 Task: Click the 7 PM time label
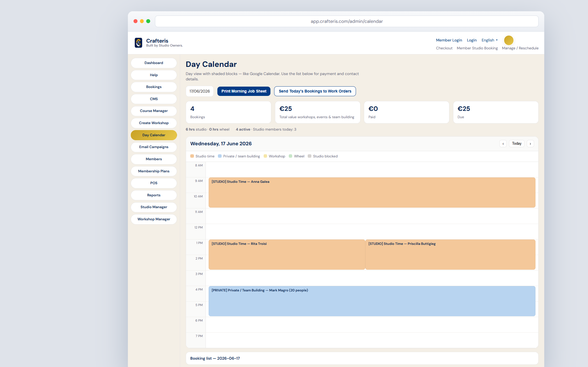(199, 336)
